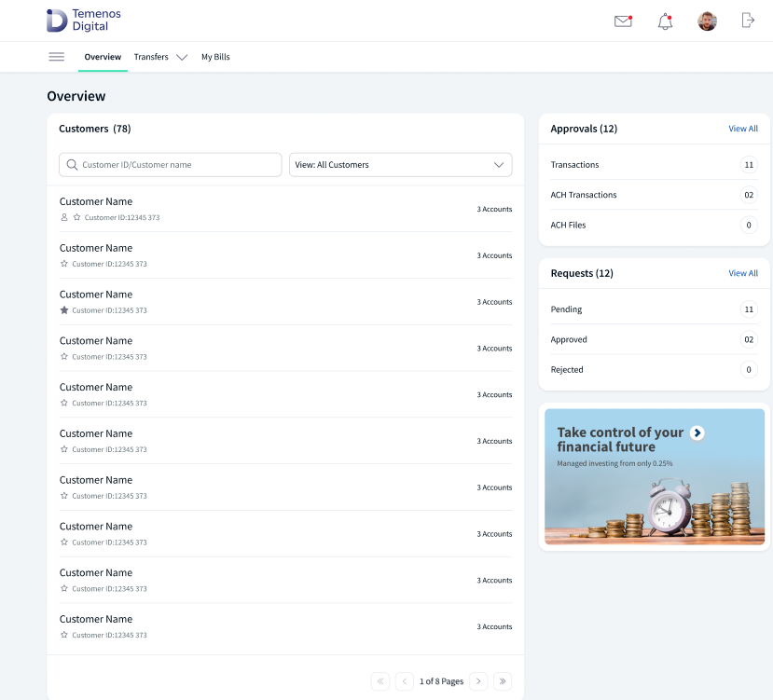
Task: Click the person icon next to Customer ID
Action: click(x=64, y=217)
